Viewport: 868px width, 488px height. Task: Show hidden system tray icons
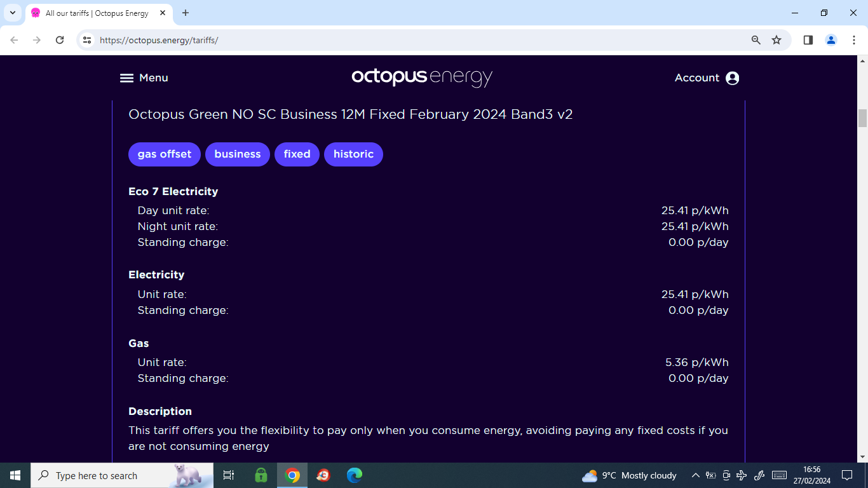point(696,475)
